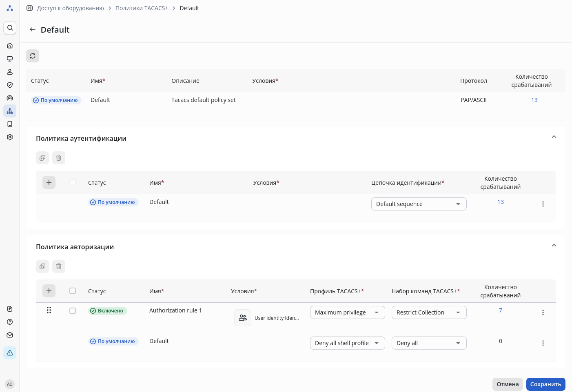
Task: Collapse the authentication policy section
Action: (554, 137)
